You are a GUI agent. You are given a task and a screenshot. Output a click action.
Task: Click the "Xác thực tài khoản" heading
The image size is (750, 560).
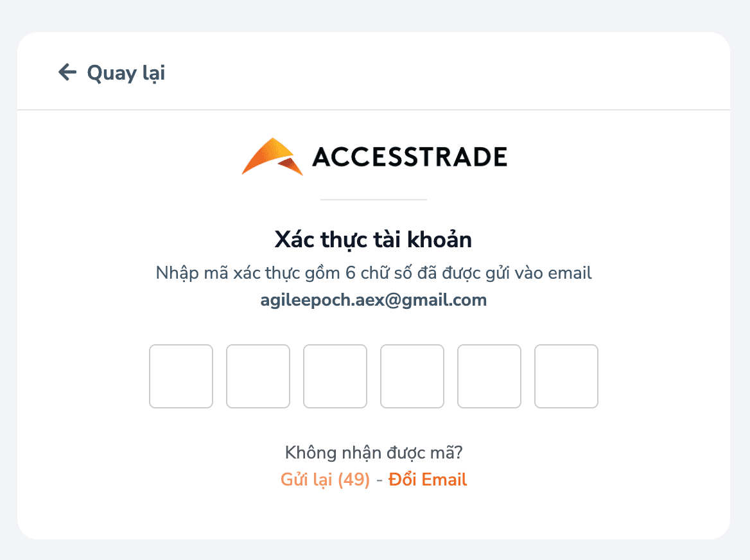374,240
